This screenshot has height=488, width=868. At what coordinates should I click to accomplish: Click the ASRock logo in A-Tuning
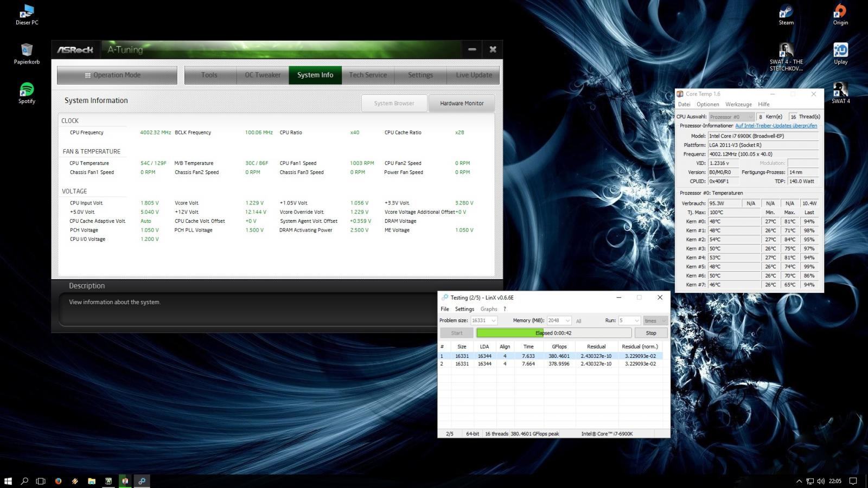coord(75,49)
